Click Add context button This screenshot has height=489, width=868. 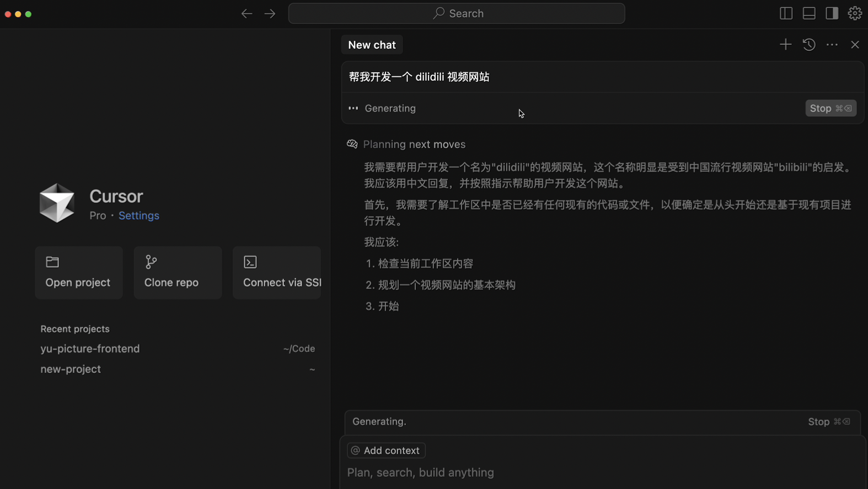pos(386,450)
